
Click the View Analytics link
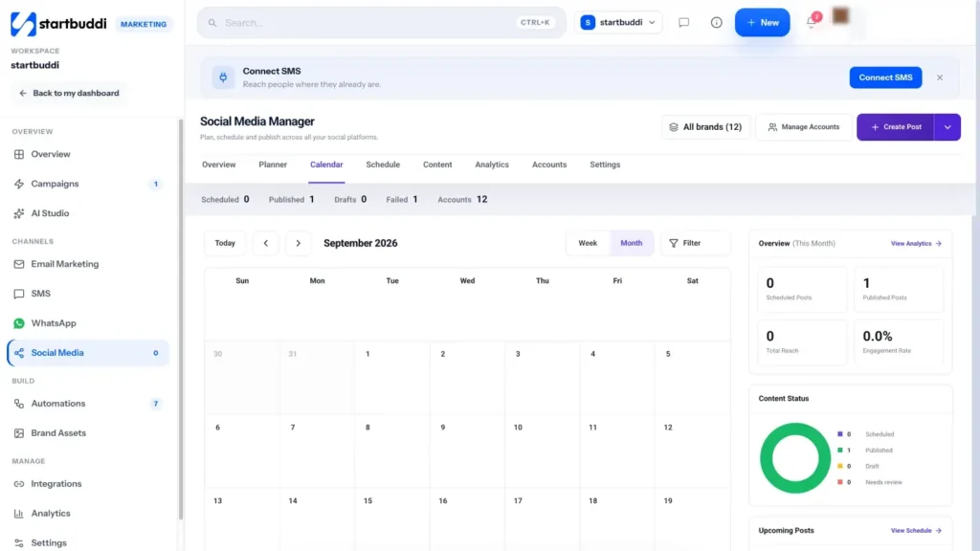click(x=916, y=244)
